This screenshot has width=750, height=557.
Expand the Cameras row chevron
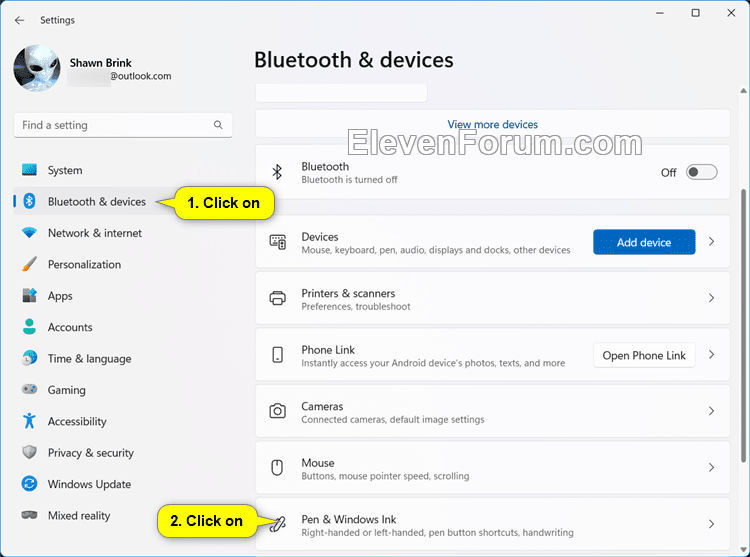tap(711, 411)
